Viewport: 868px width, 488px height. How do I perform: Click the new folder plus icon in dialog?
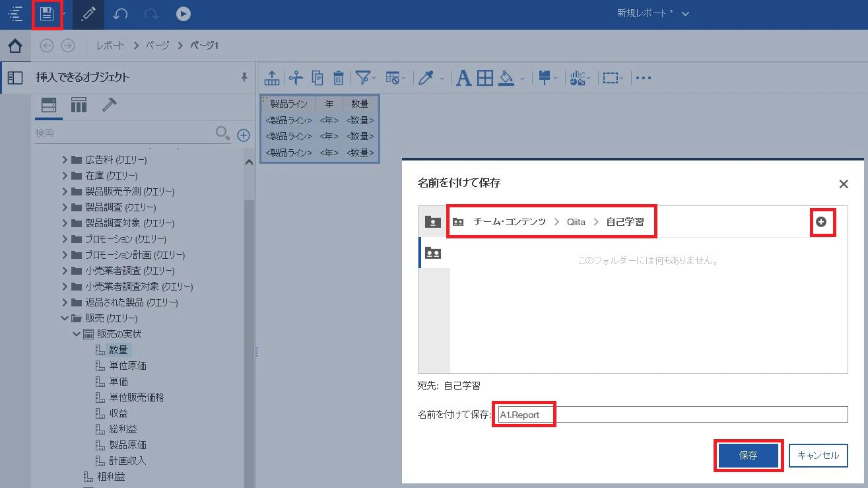pos(821,222)
